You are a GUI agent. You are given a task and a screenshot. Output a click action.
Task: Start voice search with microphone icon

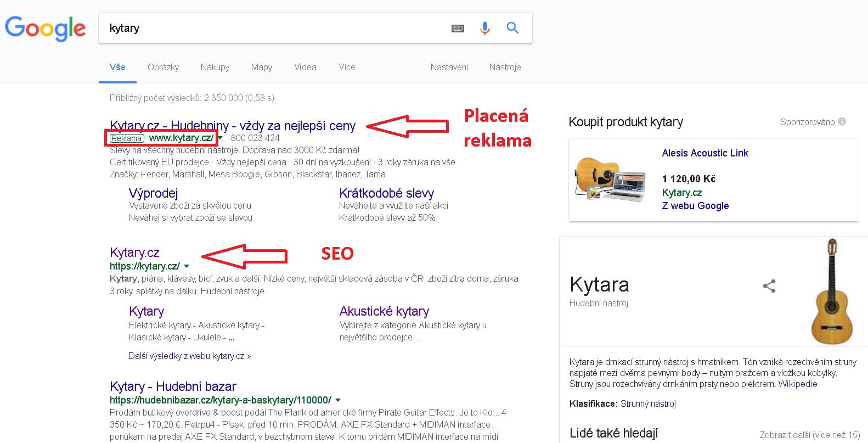[x=484, y=28]
